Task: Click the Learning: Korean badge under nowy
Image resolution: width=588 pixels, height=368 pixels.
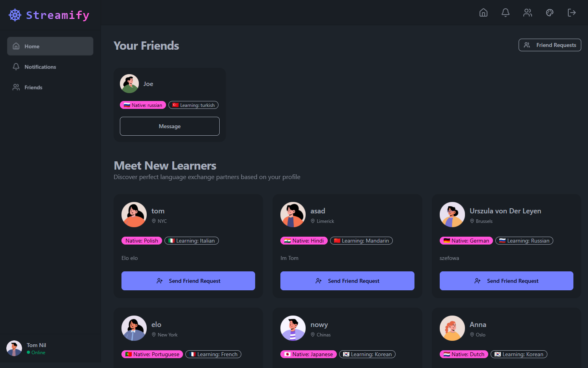Action: [367, 354]
